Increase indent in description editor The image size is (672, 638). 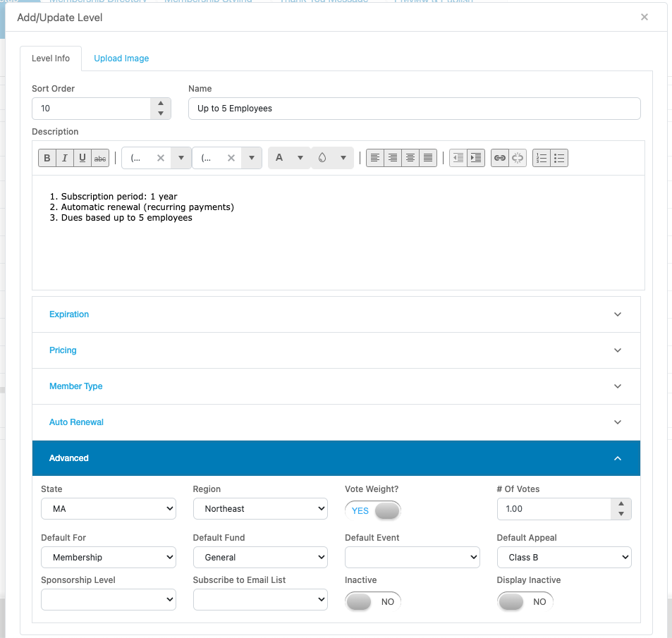(476, 158)
